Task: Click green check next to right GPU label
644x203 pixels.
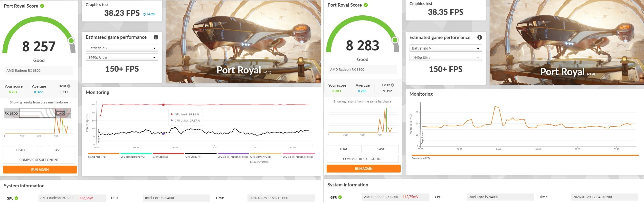Action: [x=340, y=197]
